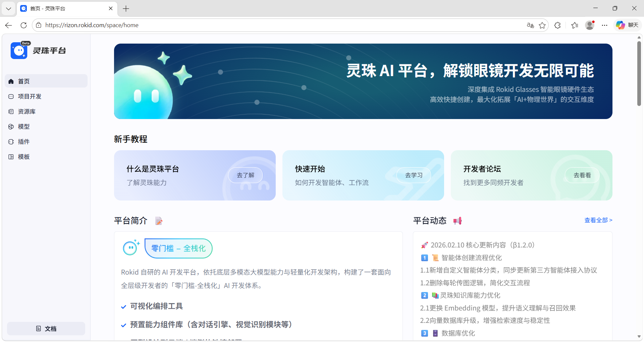
Task: Click the 去学习 button
Action: pos(414,175)
